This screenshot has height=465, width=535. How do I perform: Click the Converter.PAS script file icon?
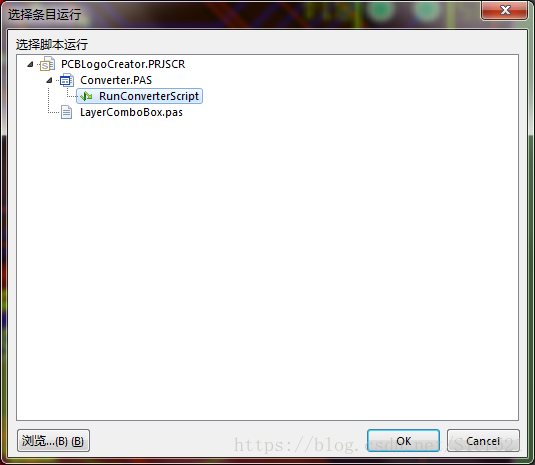(x=67, y=80)
